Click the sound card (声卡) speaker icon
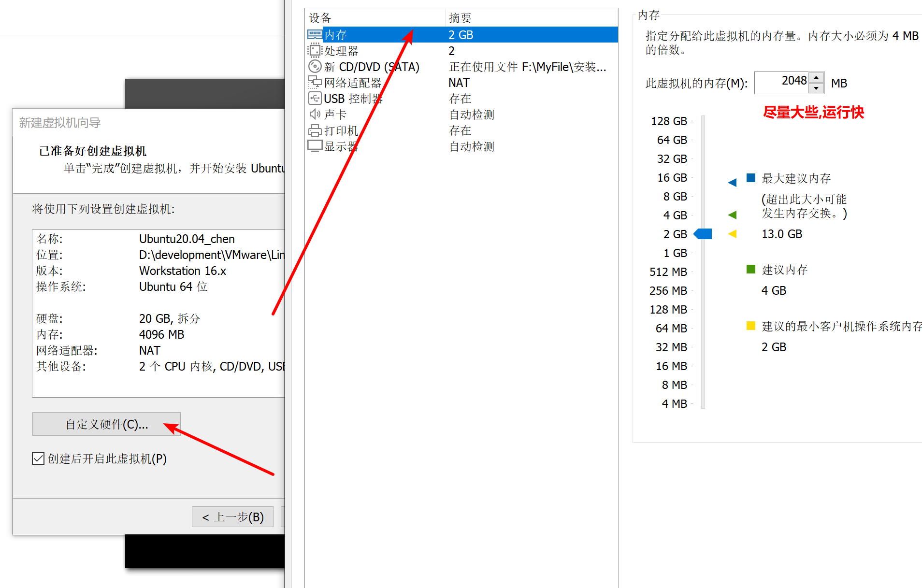Image resolution: width=922 pixels, height=588 pixels. (315, 115)
